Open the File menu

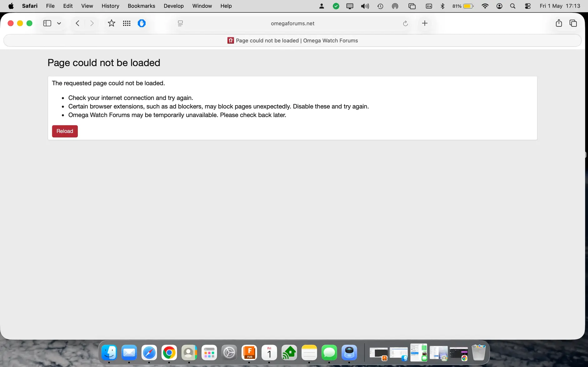[50, 6]
